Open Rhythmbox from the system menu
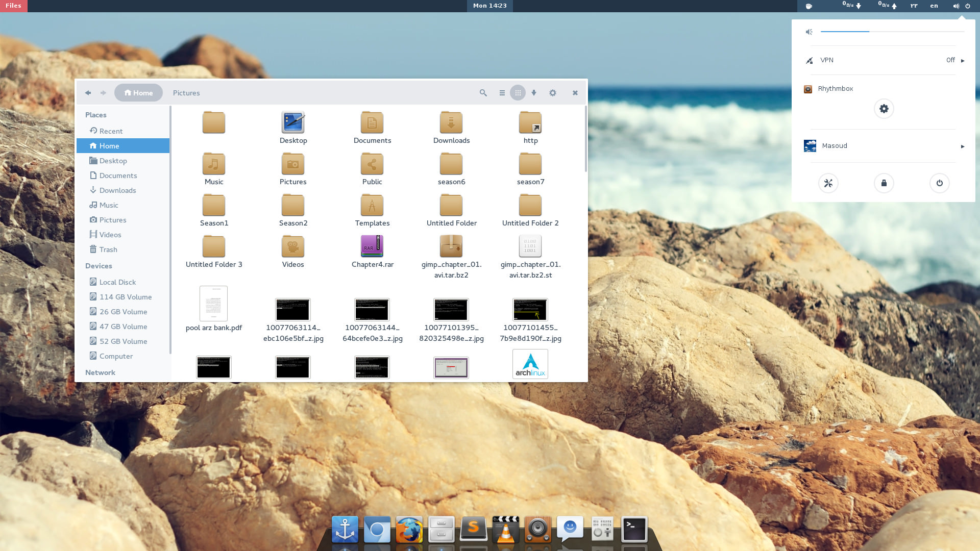 (x=835, y=89)
